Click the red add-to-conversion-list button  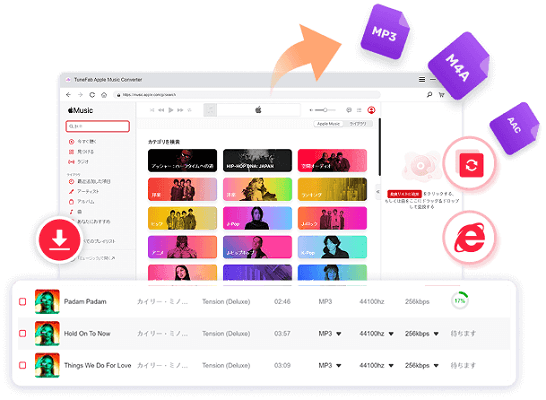404,194
